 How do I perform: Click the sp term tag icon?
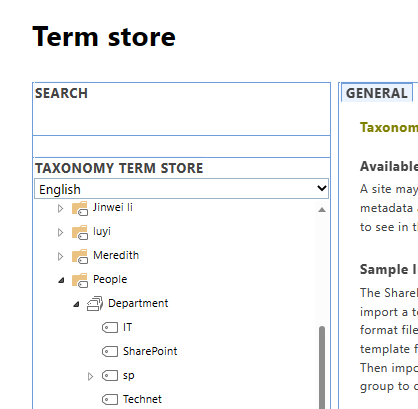click(x=110, y=376)
